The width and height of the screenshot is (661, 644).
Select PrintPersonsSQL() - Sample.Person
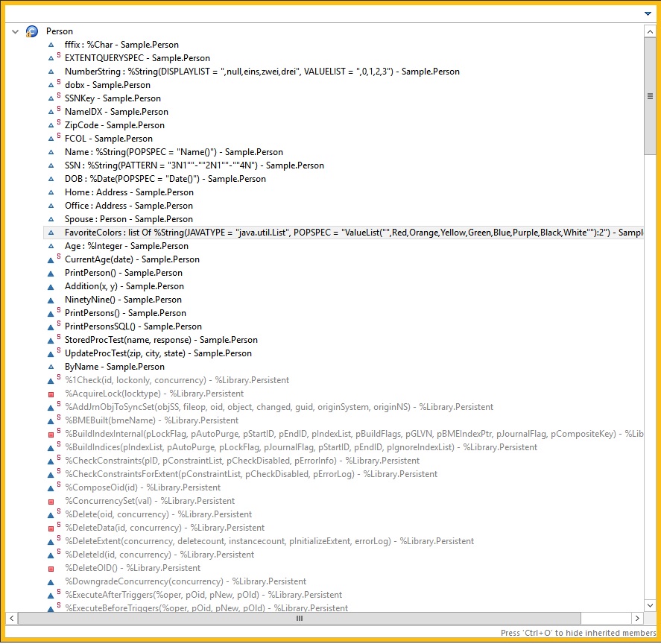pos(133,327)
